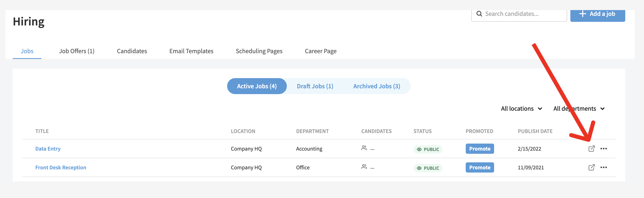Screen dimensions: 644x198
Task: Expand the All departments dropdown
Action: tap(579, 108)
